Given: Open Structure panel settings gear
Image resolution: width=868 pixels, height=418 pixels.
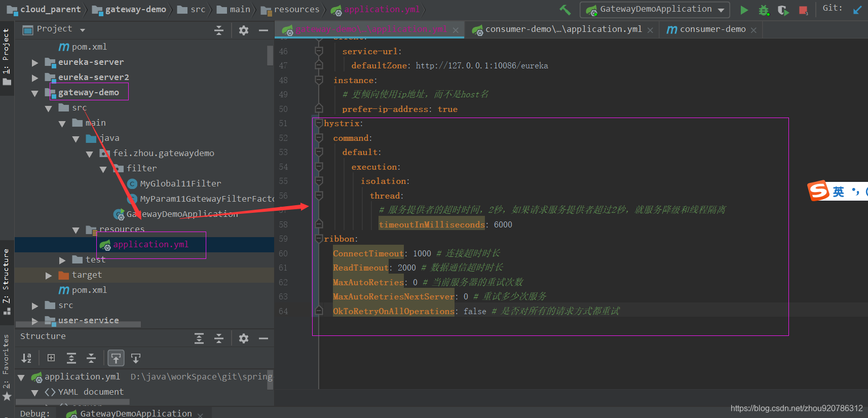Looking at the screenshot, I should point(244,338).
